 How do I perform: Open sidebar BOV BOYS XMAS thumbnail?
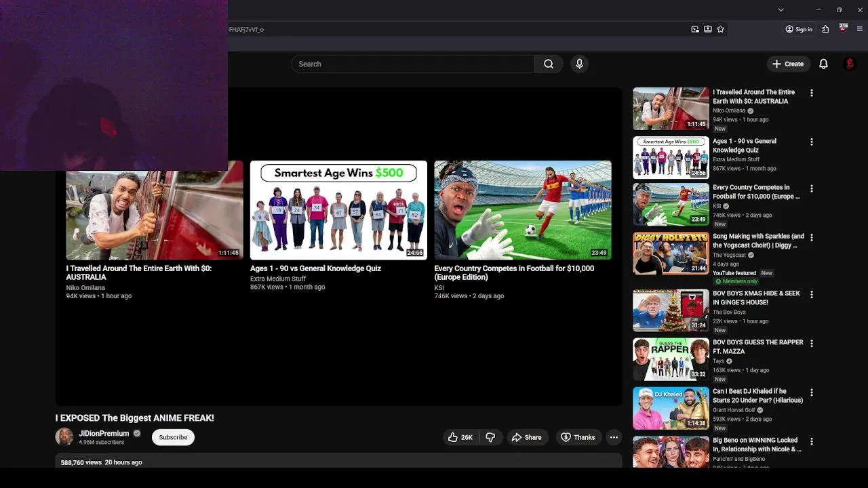tap(671, 310)
